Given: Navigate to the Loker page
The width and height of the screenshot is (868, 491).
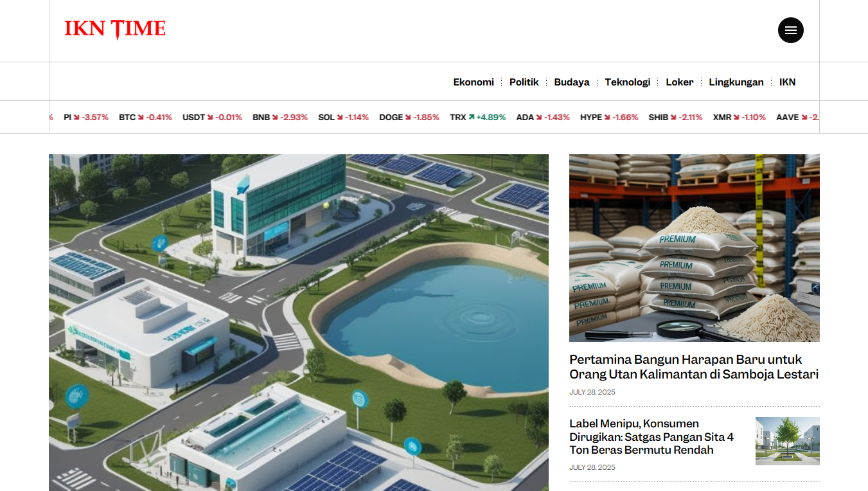Looking at the screenshot, I should tap(679, 82).
